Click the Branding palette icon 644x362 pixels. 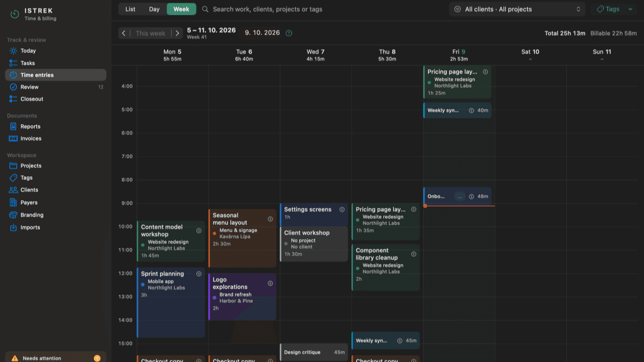13,215
